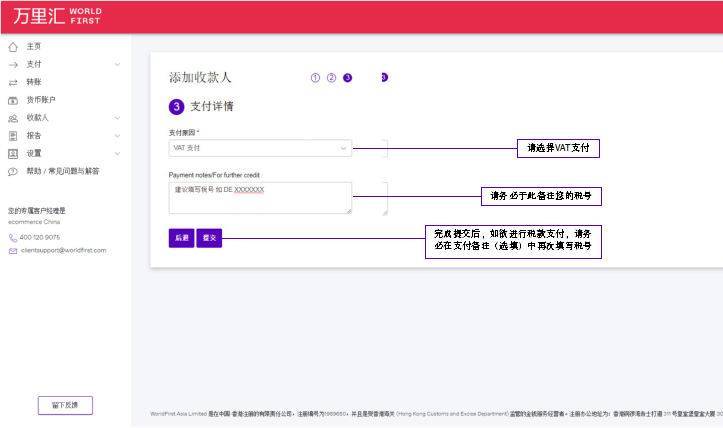Go to step 1 in progress indicator
The width and height of the screenshot is (723, 428).
pos(315,77)
